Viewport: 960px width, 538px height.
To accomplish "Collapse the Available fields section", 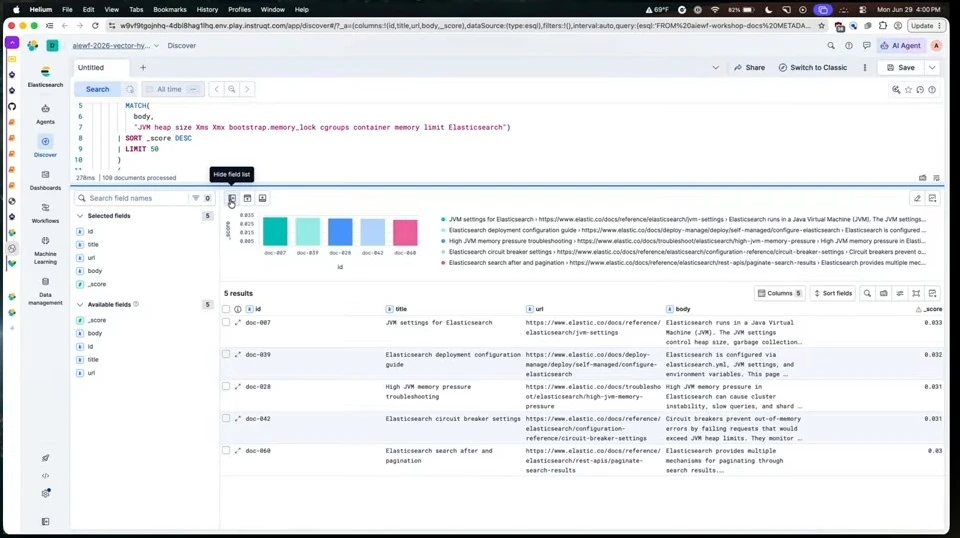I will point(80,304).
